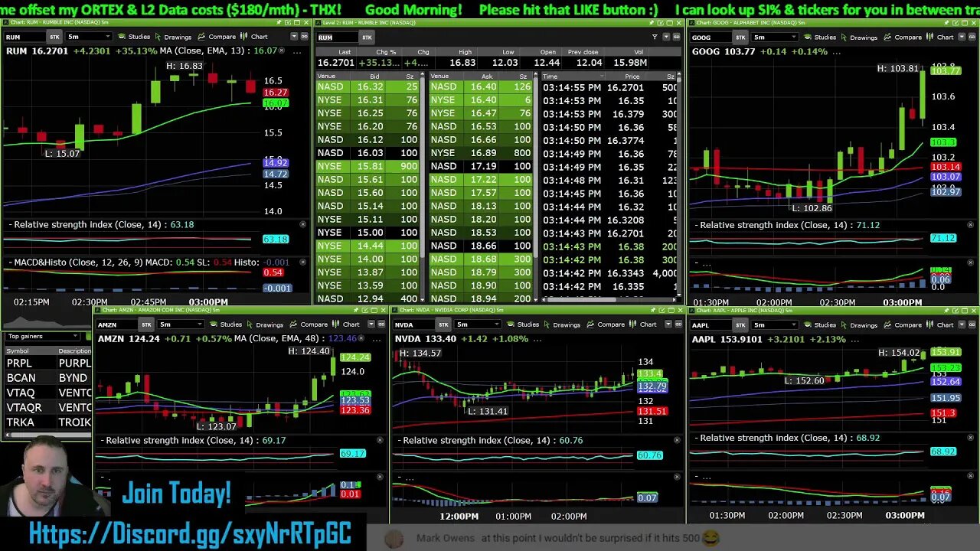Close the RSI panel in the RUM chart

302,224
